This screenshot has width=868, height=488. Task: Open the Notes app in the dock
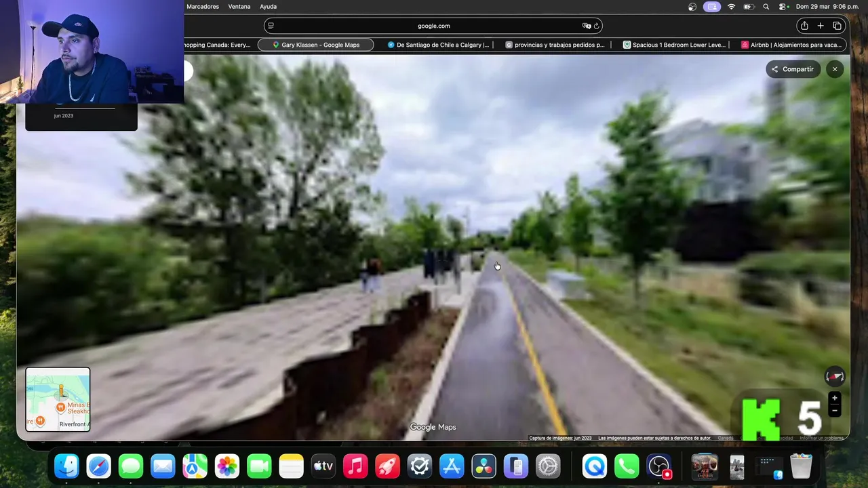click(291, 466)
